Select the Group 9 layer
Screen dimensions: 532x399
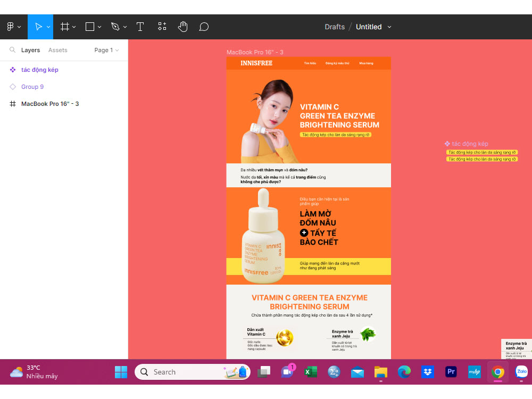[32, 87]
